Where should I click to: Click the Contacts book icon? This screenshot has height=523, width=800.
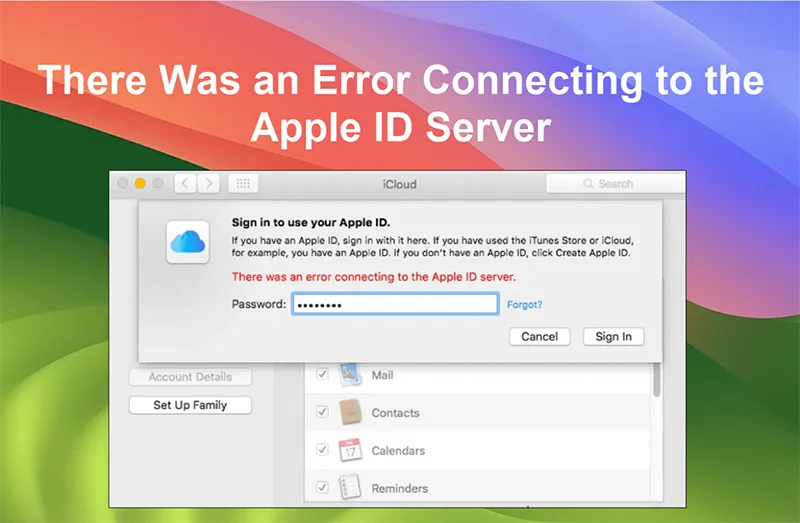(x=351, y=412)
